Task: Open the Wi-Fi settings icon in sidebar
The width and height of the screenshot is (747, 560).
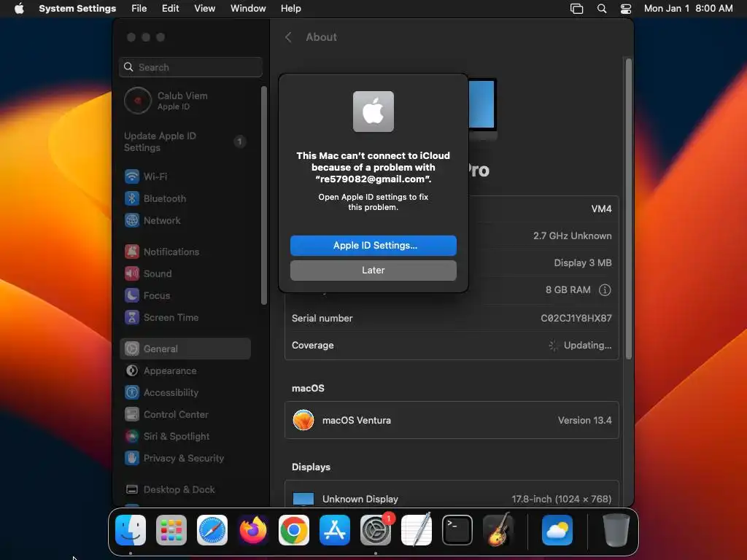Action: (132, 176)
